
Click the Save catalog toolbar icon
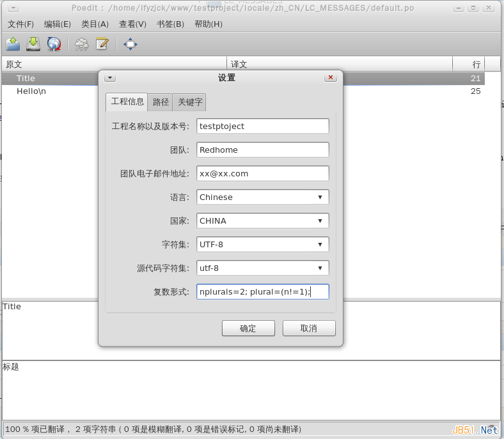pos(33,44)
